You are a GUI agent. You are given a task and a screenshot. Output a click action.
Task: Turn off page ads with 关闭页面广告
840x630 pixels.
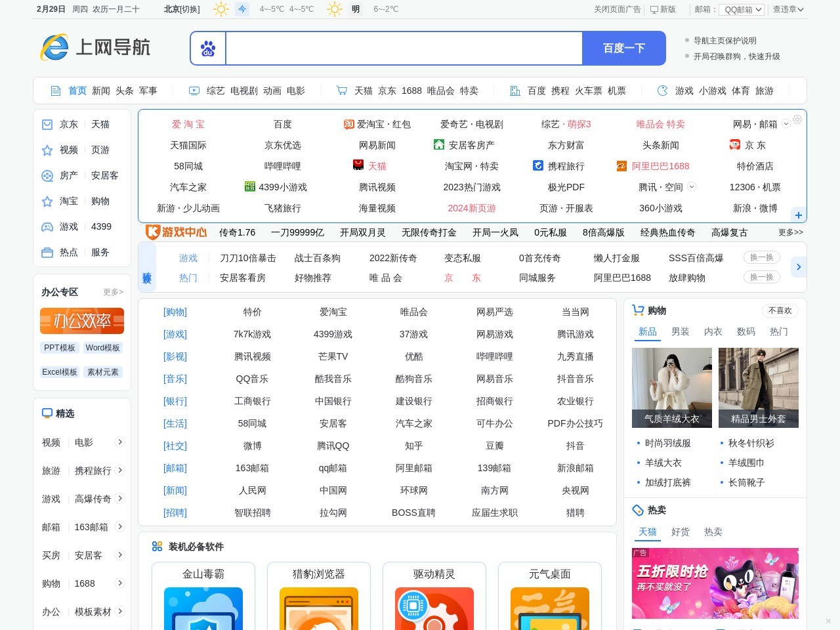tap(617, 9)
